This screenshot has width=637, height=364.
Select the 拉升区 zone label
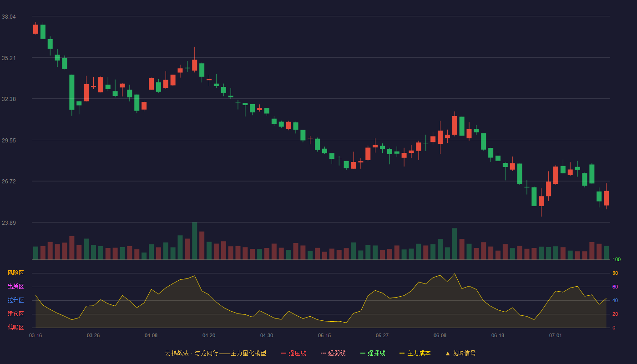15,300
